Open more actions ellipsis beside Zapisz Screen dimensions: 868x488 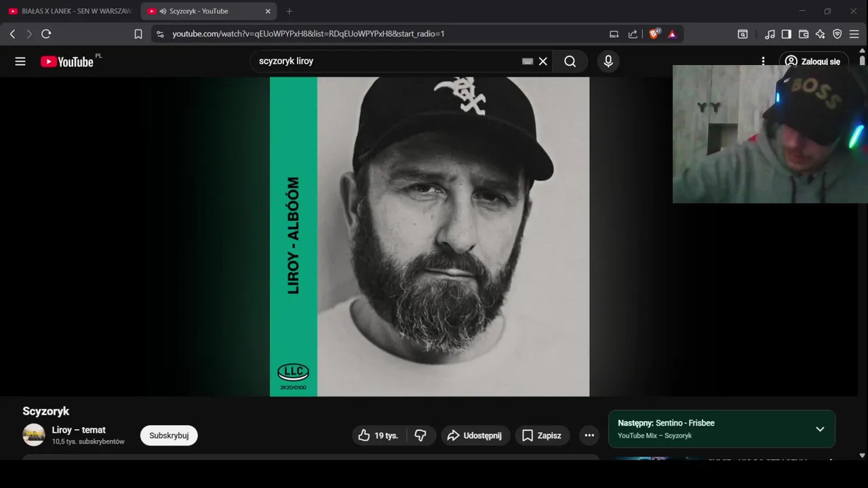point(589,435)
